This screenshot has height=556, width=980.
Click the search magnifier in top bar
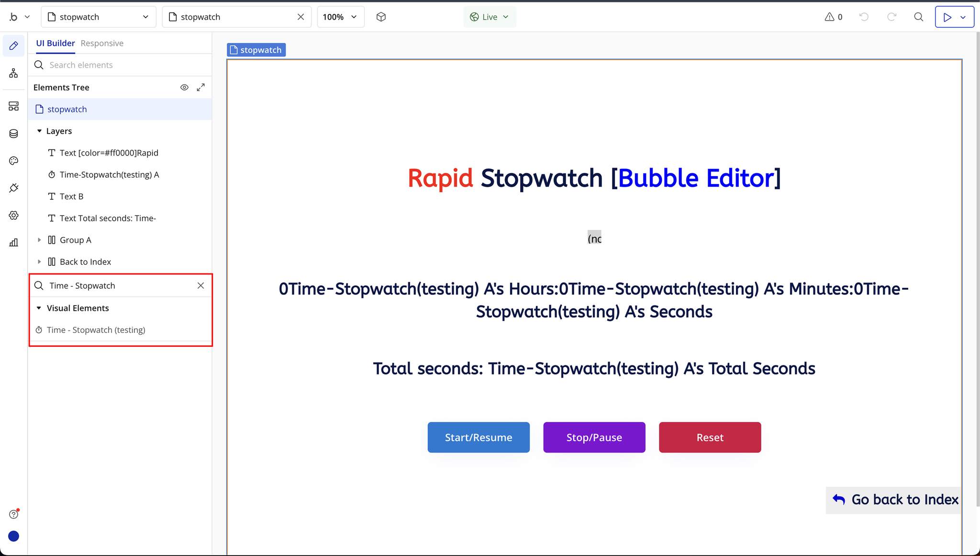coord(918,17)
